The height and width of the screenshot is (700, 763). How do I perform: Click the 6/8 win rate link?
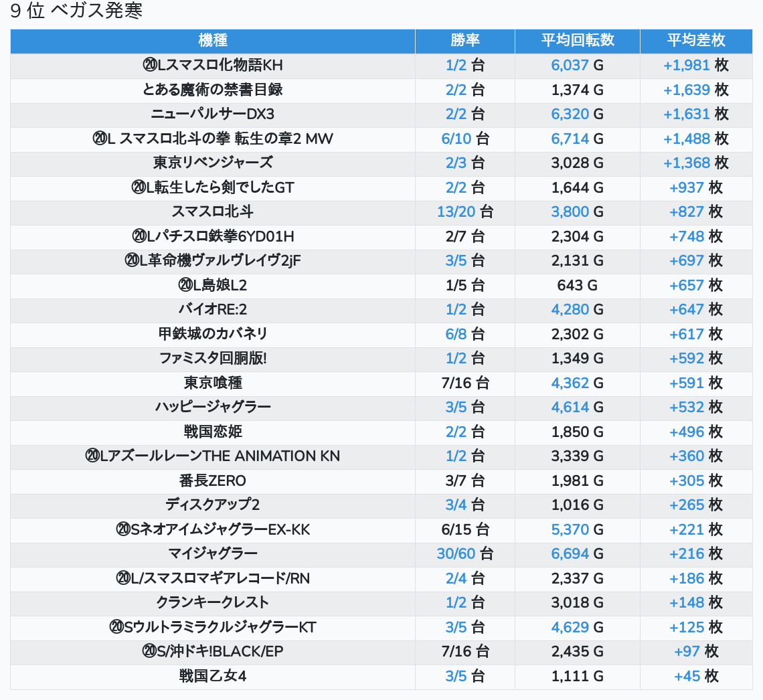click(x=456, y=334)
